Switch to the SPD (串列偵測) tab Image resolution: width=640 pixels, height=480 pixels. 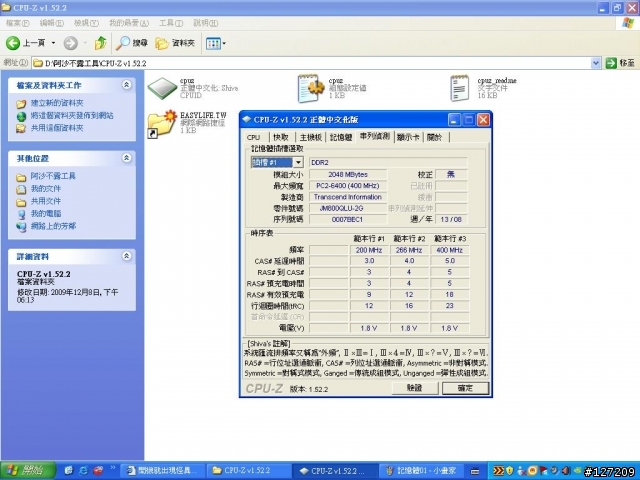tap(375, 137)
